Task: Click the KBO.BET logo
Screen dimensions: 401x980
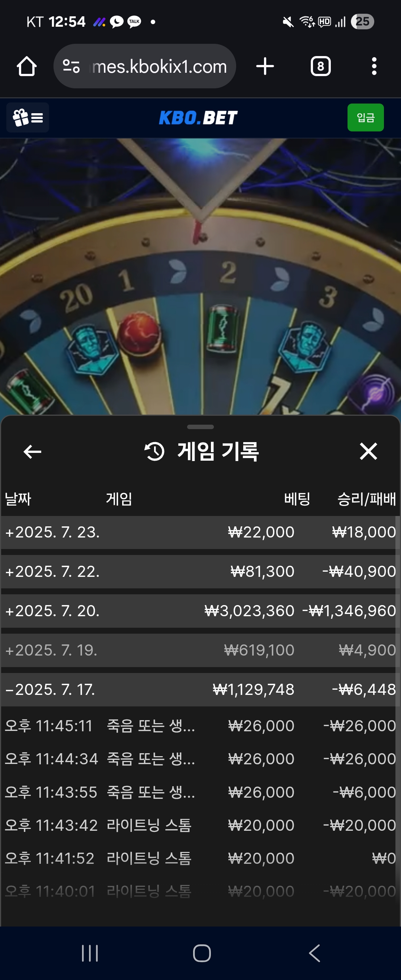Action: [x=198, y=118]
